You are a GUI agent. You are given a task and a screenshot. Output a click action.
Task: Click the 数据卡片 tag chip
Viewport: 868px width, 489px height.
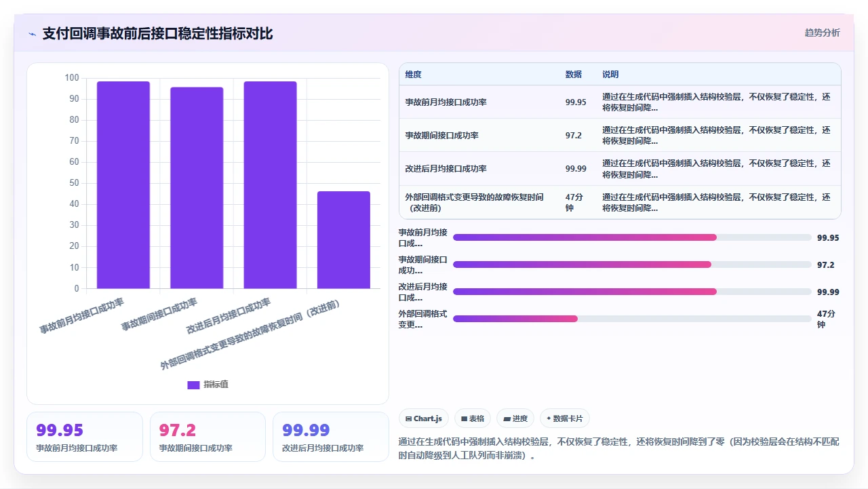(565, 418)
